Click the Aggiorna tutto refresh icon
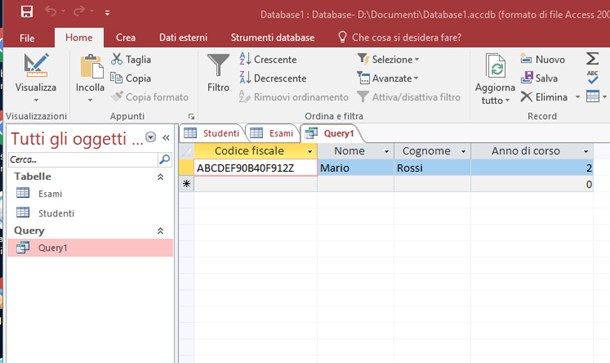610x363 pixels. point(496,66)
